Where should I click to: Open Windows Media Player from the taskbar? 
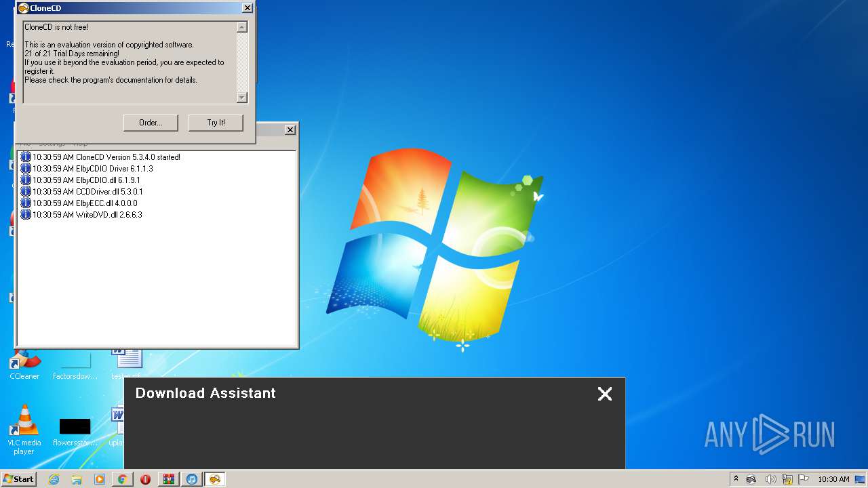click(x=100, y=479)
